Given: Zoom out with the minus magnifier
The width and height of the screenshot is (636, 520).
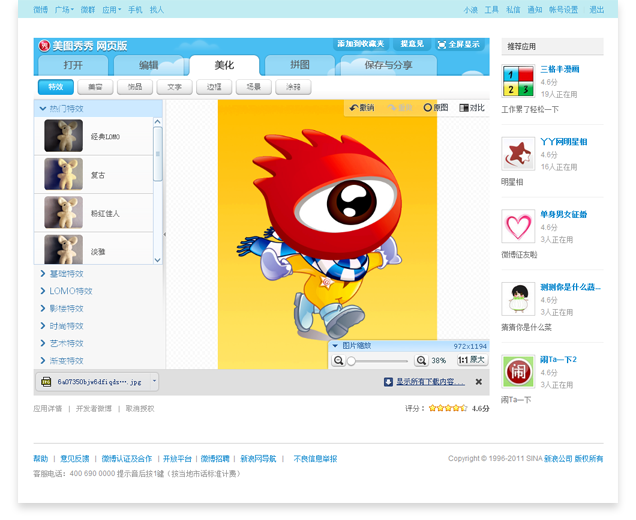Looking at the screenshot, I should click(x=338, y=360).
